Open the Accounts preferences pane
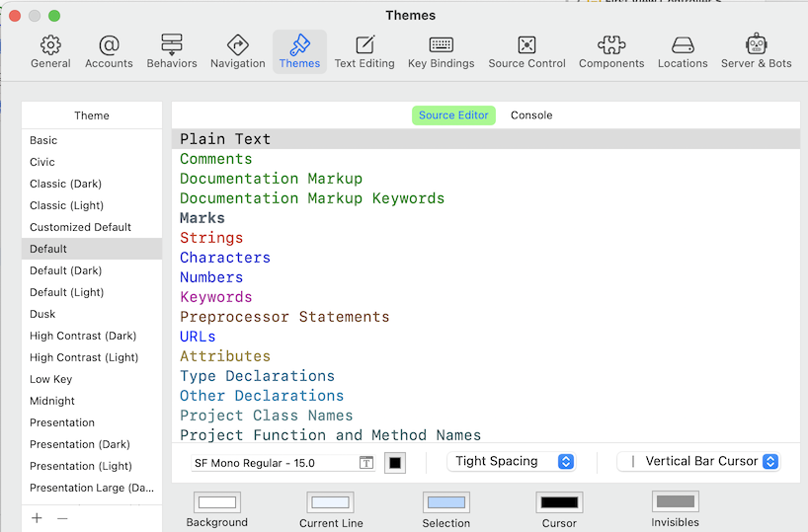Image resolution: width=808 pixels, height=532 pixels. tap(109, 52)
